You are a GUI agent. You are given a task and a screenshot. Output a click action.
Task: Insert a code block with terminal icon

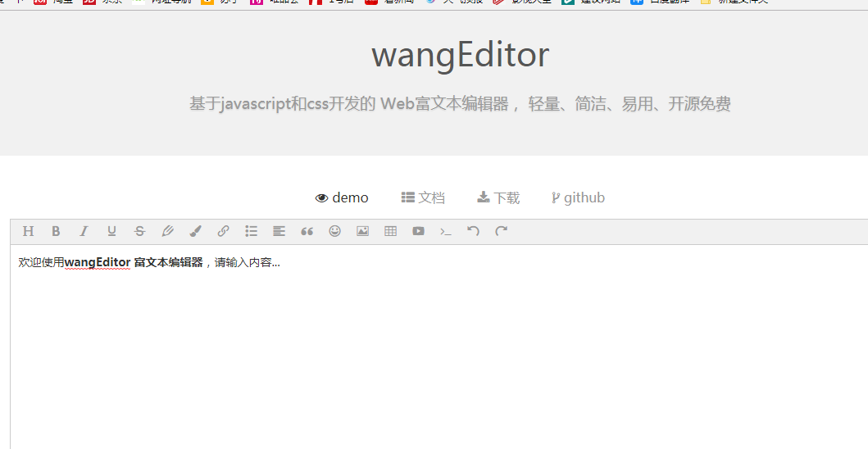pos(446,231)
